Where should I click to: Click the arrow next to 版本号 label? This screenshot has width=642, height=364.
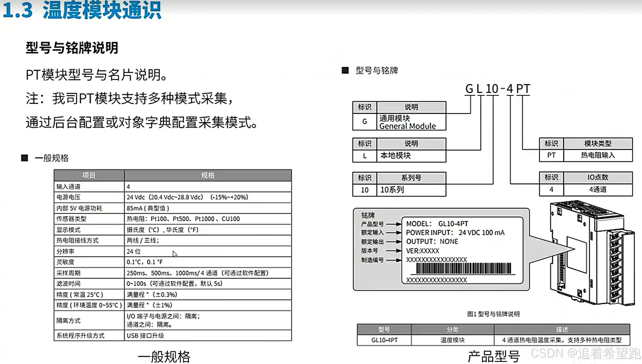click(x=394, y=250)
